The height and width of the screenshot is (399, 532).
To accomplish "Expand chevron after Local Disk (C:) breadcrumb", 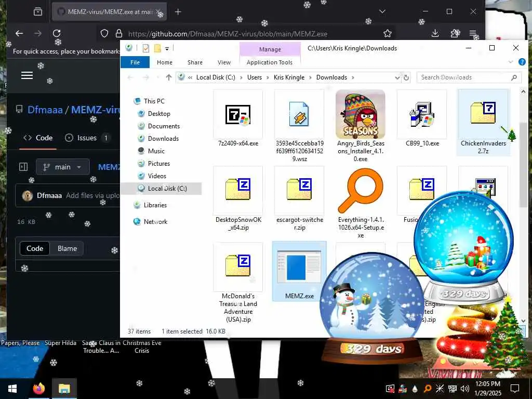I will coord(241,78).
